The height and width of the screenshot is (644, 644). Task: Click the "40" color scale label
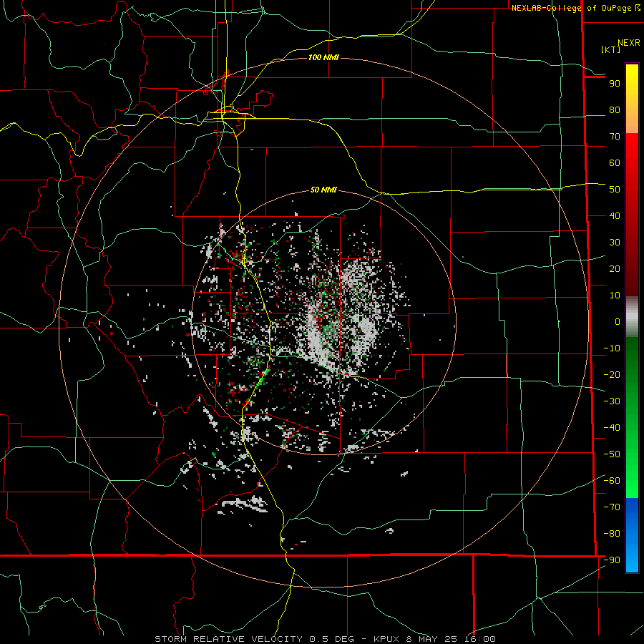615,216
